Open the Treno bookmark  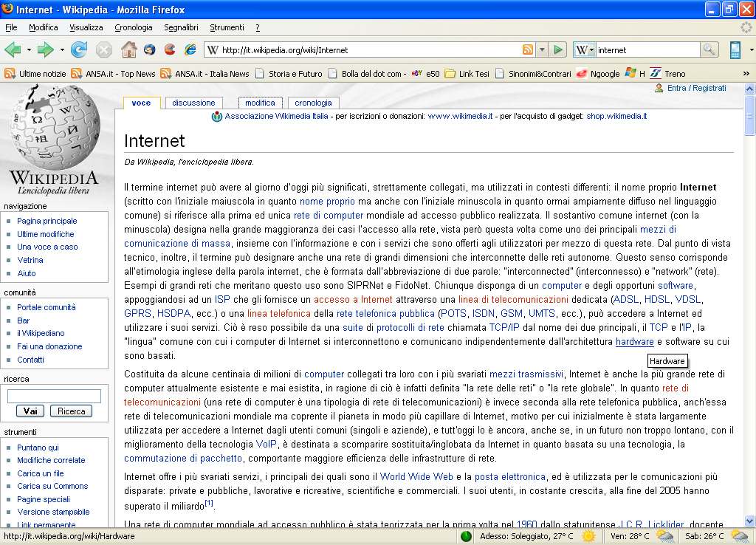(667, 74)
